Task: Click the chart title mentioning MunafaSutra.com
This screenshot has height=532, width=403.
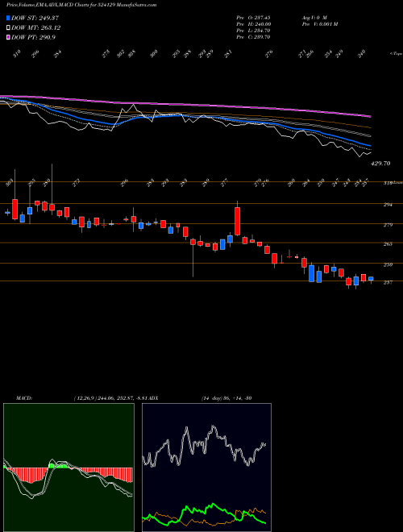Action: click(81, 6)
